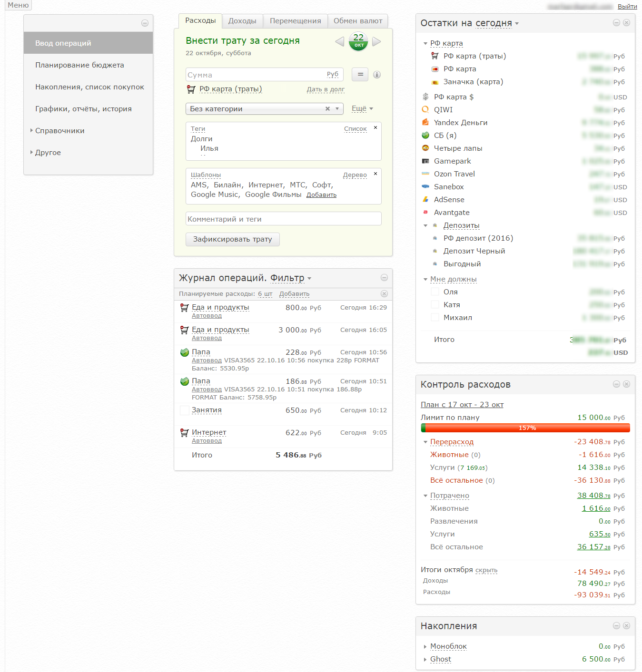Click the РФ карта $ dollar icon

(425, 97)
